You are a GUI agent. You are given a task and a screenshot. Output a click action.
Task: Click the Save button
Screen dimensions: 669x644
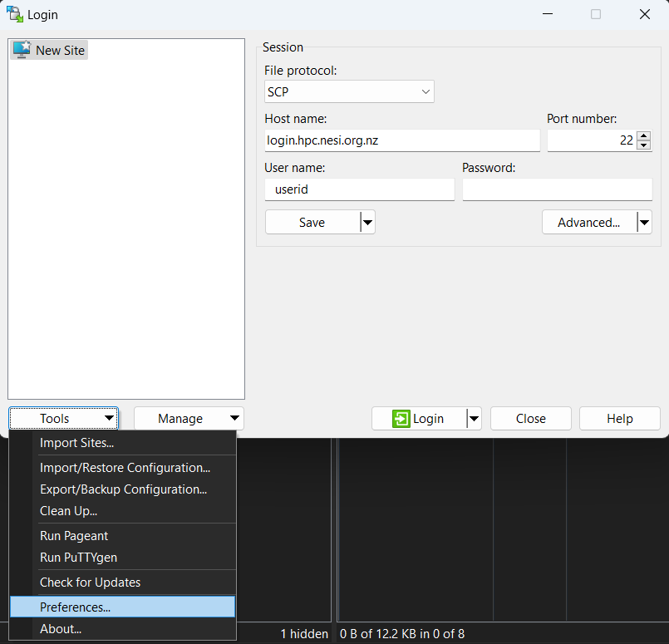(313, 222)
